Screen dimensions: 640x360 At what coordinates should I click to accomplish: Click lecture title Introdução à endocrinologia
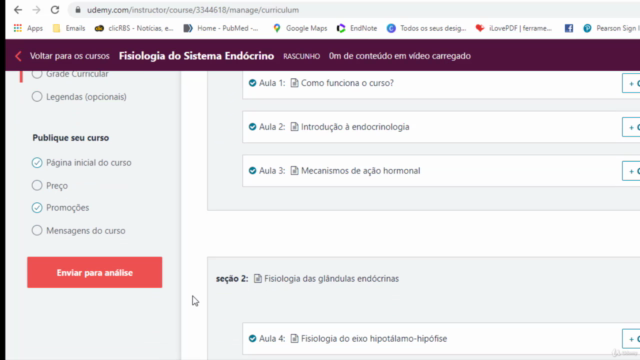(x=355, y=127)
